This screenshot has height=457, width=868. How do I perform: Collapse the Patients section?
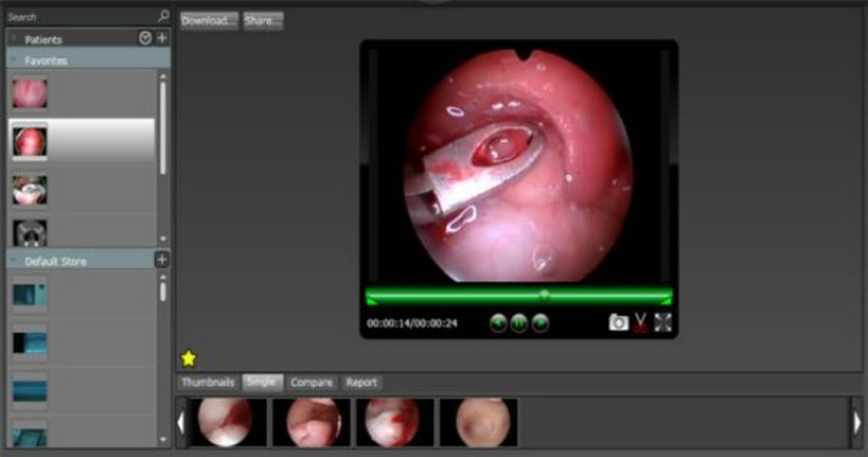point(14,40)
